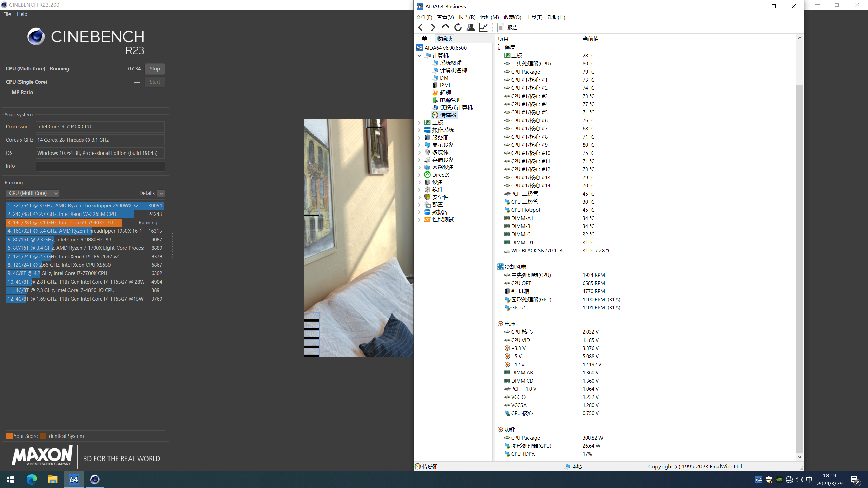Click the 操作系统 Windows logo icon

click(427, 130)
